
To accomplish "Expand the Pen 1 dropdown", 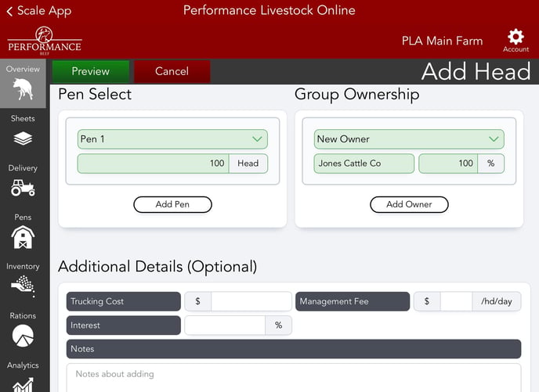I will tap(172, 139).
